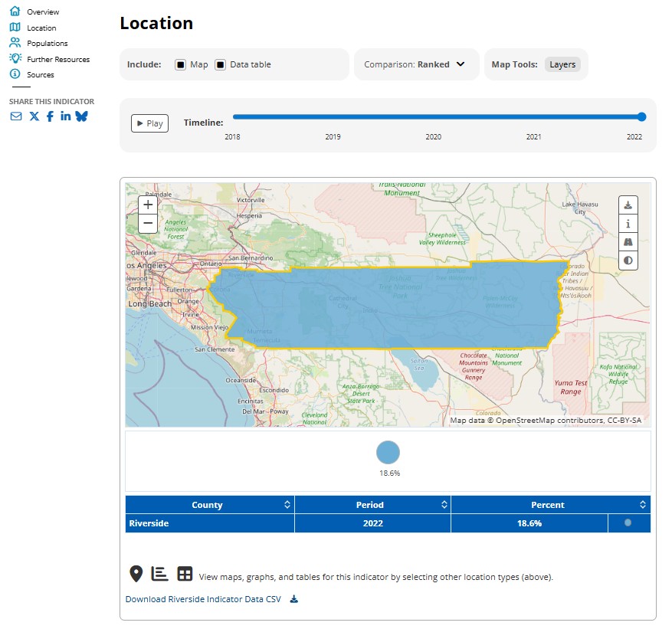Open the Comparison Ranked dropdown

tap(415, 65)
